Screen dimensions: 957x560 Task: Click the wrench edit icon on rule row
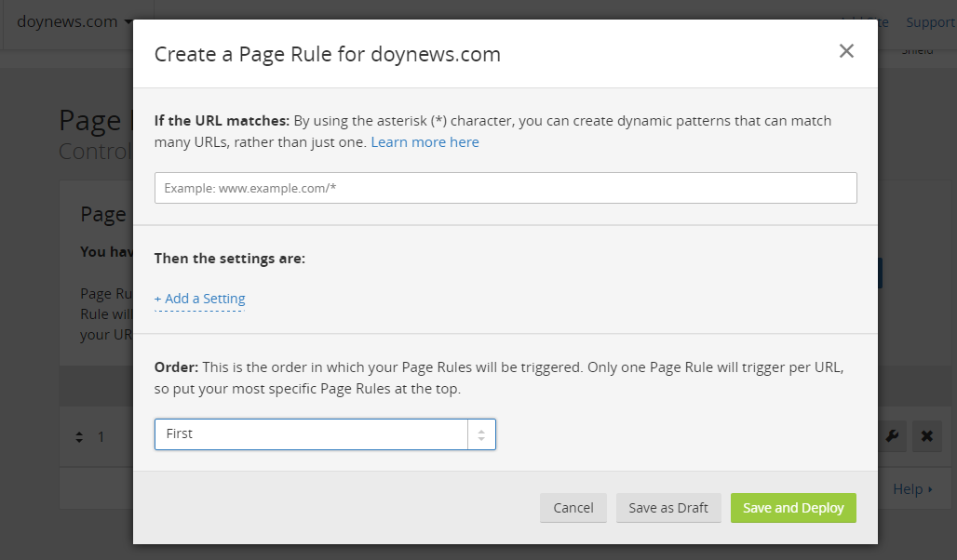coord(892,436)
